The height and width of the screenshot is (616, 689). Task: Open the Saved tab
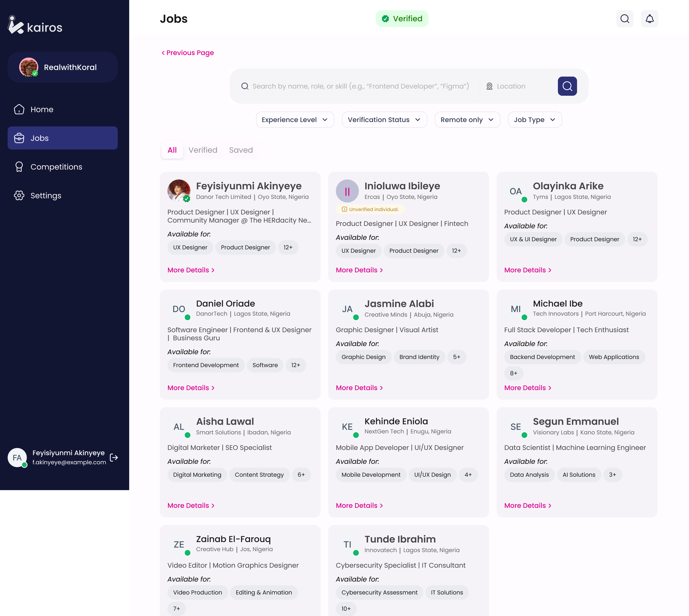(241, 150)
